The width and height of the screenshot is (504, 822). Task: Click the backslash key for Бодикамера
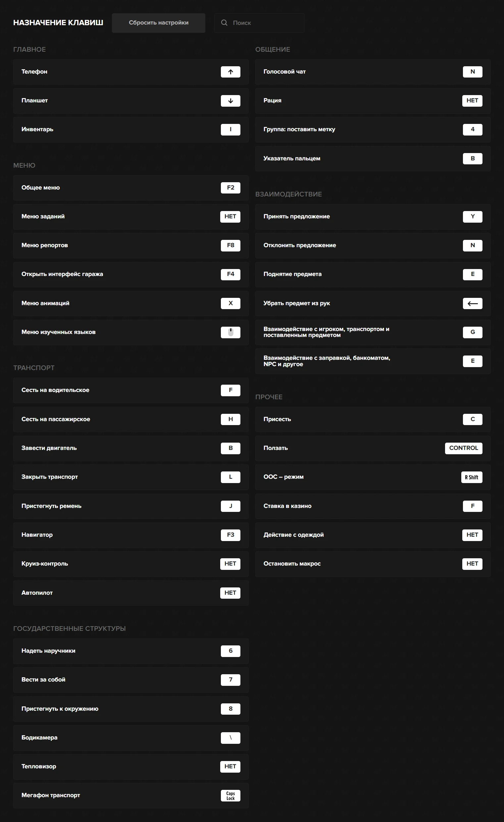(230, 738)
